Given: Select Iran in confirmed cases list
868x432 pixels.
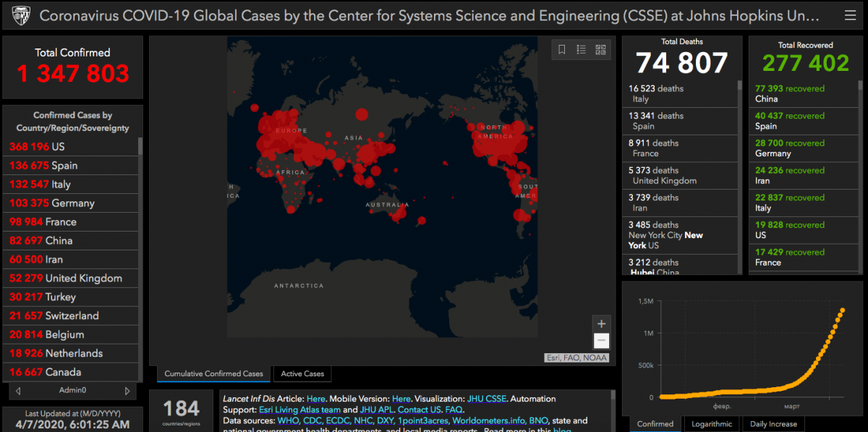Looking at the screenshot, I should [x=70, y=260].
